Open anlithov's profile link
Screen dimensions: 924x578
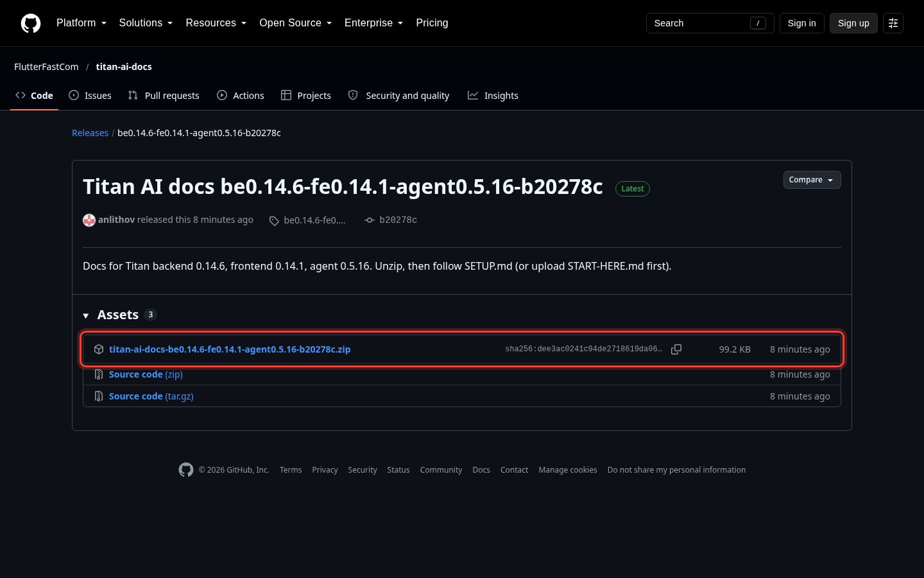click(116, 220)
